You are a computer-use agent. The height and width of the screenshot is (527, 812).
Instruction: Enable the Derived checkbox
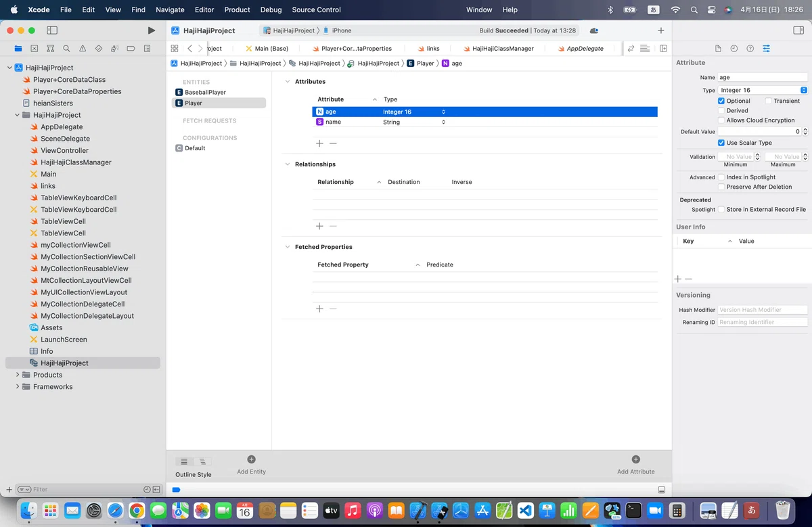(x=721, y=110)
